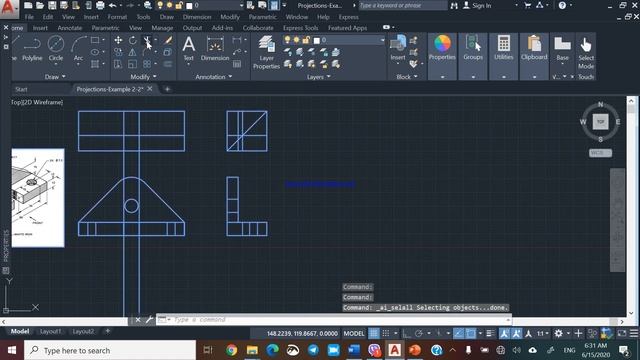Viewport: 640px width, 360px height.
Task: Select the Arc drawing tool
Action: coord(78,49)
